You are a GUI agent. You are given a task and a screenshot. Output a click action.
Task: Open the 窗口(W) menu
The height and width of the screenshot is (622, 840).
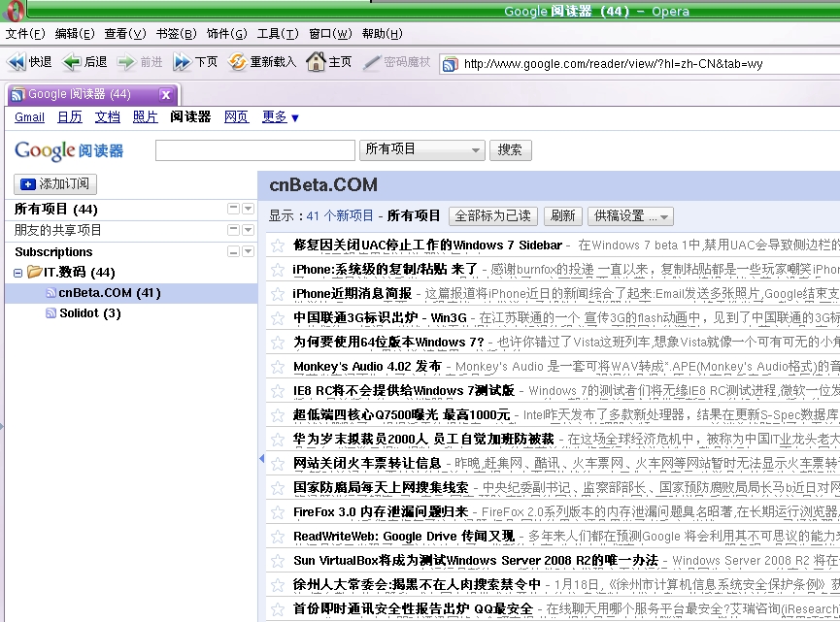(330, 34)
